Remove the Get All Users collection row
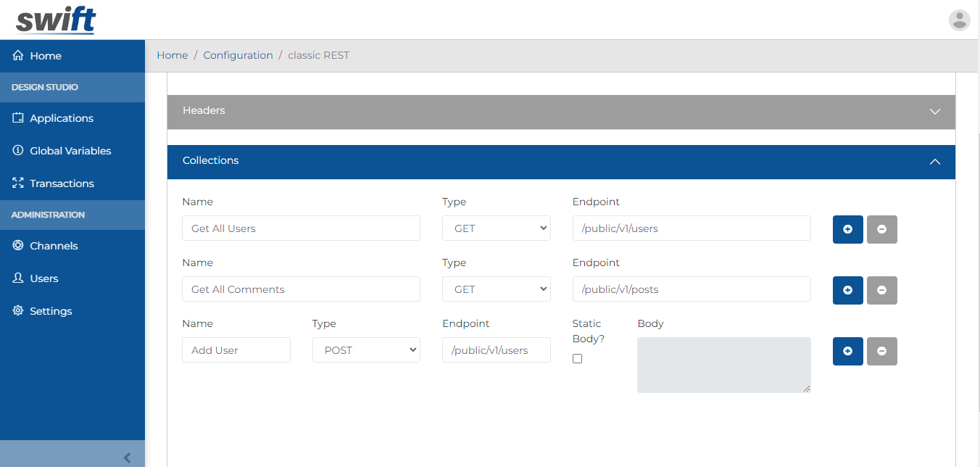This screenshot has height=467, width=980. coord(881,229)
